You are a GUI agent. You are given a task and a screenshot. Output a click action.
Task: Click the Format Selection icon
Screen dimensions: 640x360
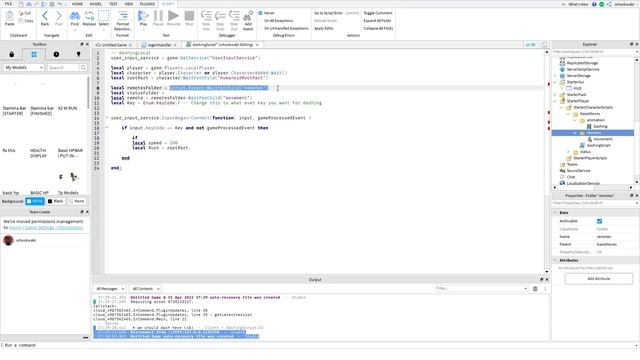pyautogui.click(x=122, y=16)
